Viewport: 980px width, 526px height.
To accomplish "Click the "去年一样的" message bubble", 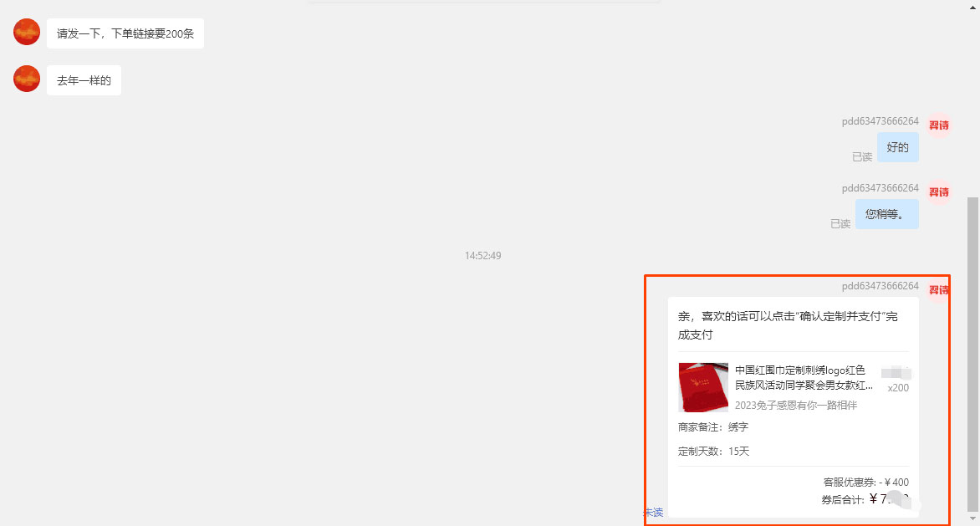I will click(x=84, y=79).
